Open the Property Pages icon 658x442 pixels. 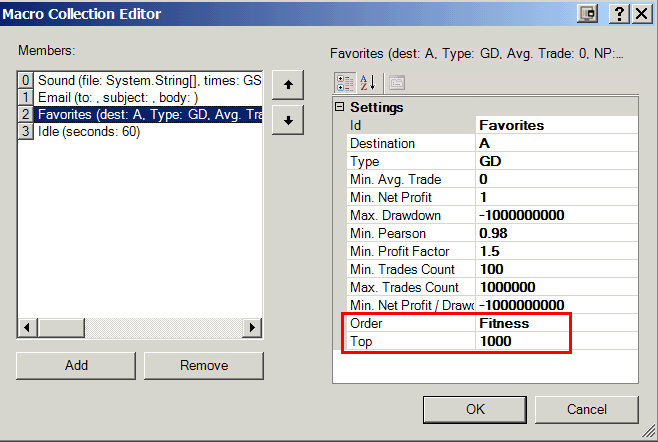tap(396, 83)
